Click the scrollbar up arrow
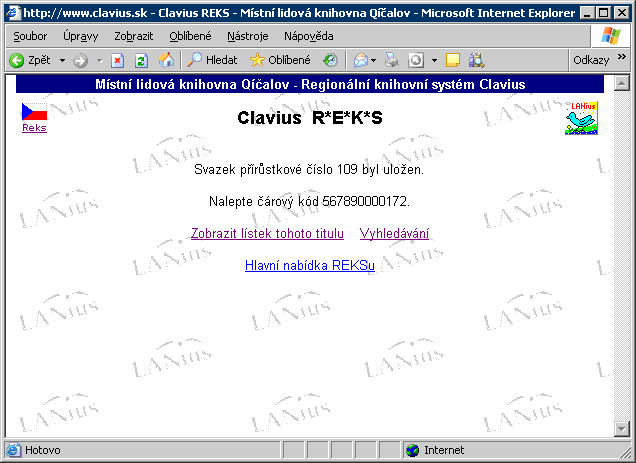Image resolution: width=636 pixels, height=463 pixels. point(621,83)
